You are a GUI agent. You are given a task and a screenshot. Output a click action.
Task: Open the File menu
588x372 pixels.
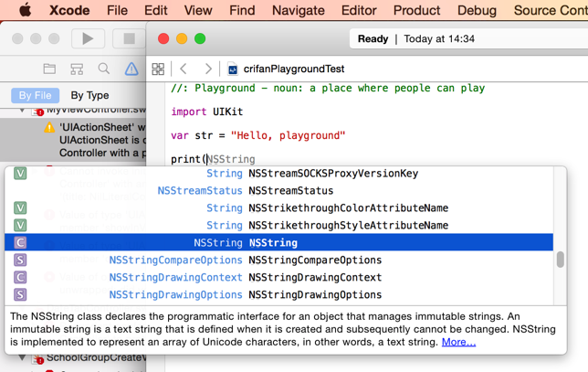click(x=117, y=10)
